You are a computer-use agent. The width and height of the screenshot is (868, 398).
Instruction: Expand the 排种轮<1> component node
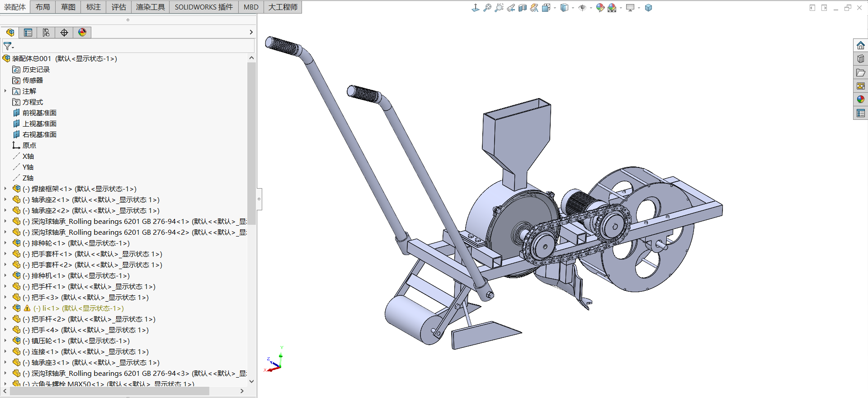click(5, 243)
